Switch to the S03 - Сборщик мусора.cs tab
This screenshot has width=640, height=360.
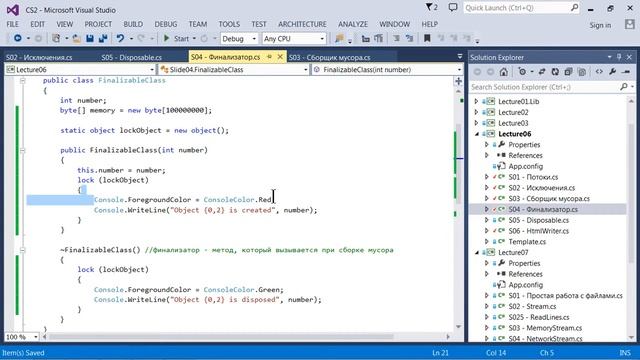tap(330, 57)
